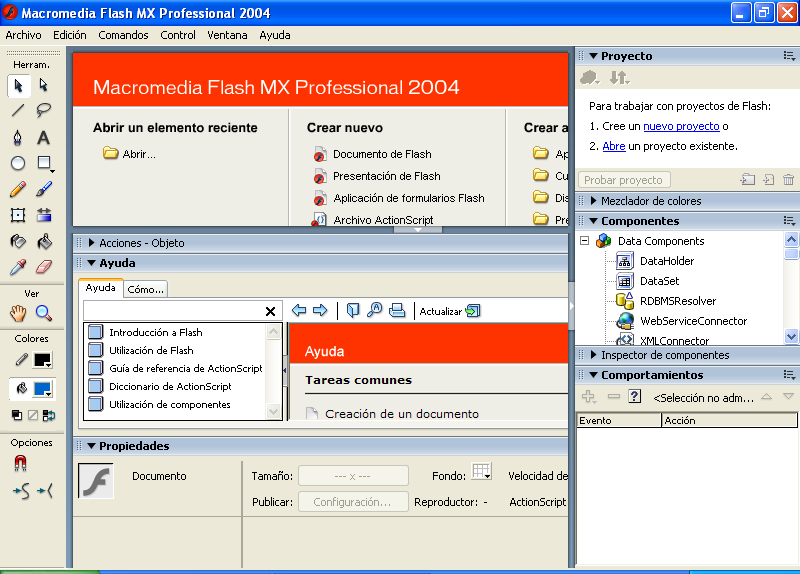The width and height of the screenshot is (800, 574).
Task: Collapse the Data Components tree node
Action: 585,241
